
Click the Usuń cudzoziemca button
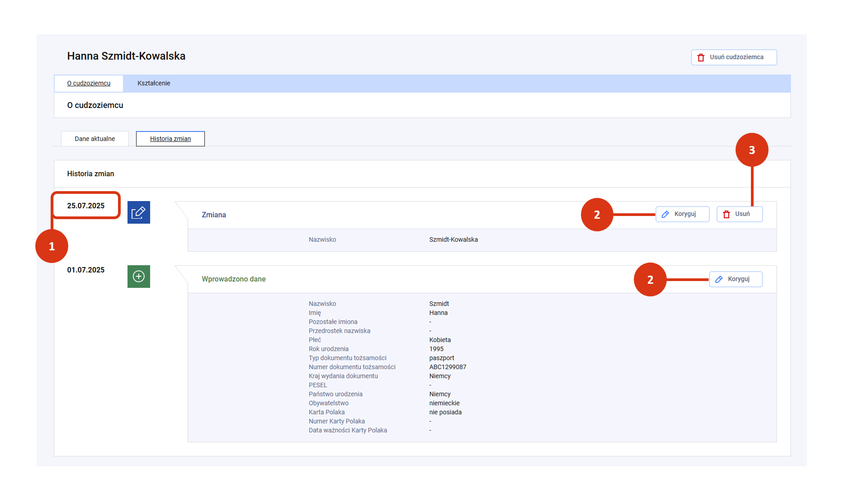coord(734,57)
